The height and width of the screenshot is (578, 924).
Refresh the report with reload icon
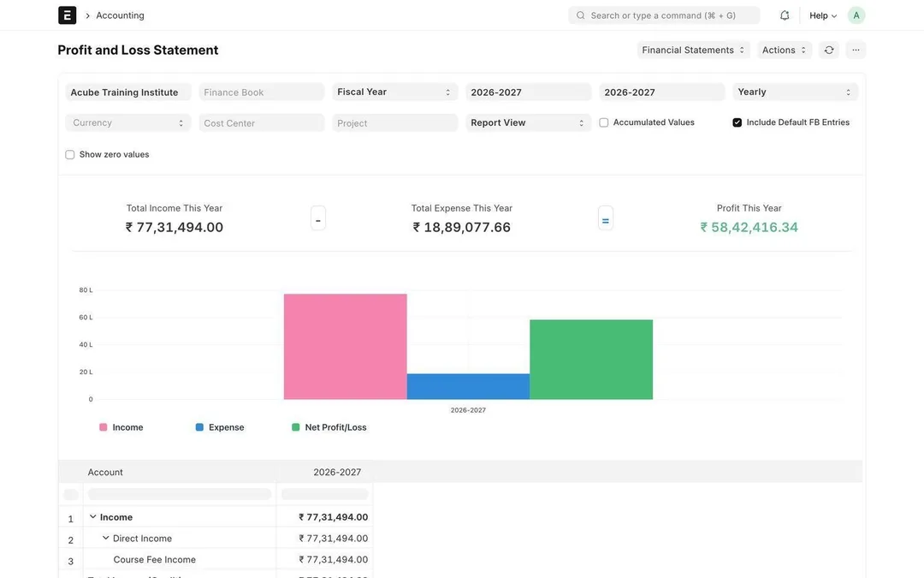coord(829,51)
